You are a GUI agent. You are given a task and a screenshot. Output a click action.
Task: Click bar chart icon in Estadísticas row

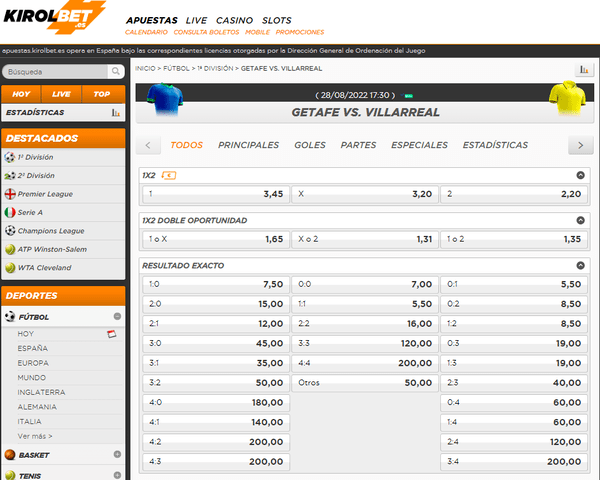coord(116,113)
